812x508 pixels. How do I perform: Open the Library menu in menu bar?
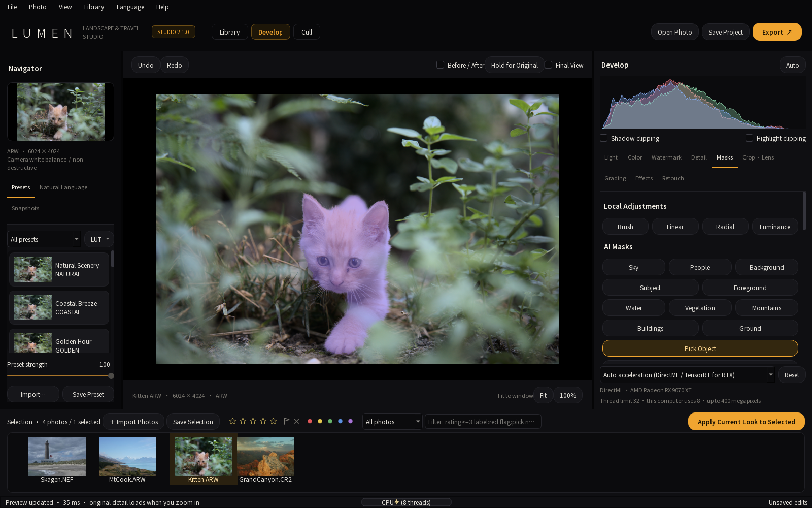click(94, 7)
